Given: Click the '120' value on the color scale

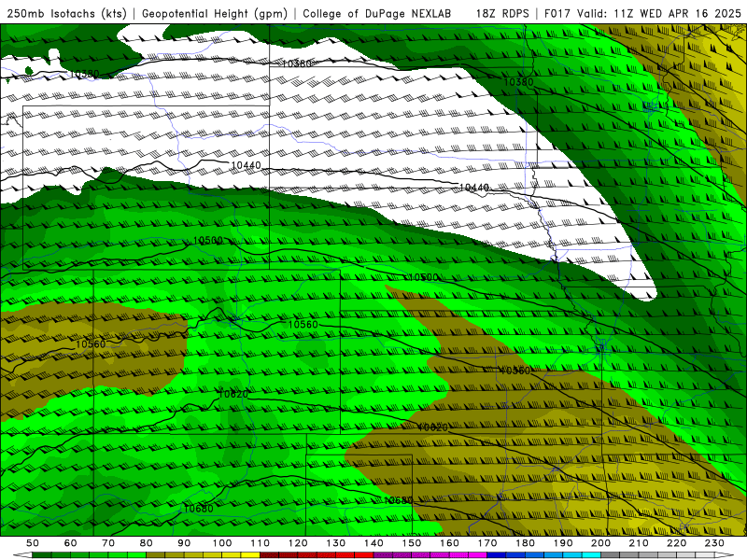Looking at the screenshot, I should coord(298,543).
